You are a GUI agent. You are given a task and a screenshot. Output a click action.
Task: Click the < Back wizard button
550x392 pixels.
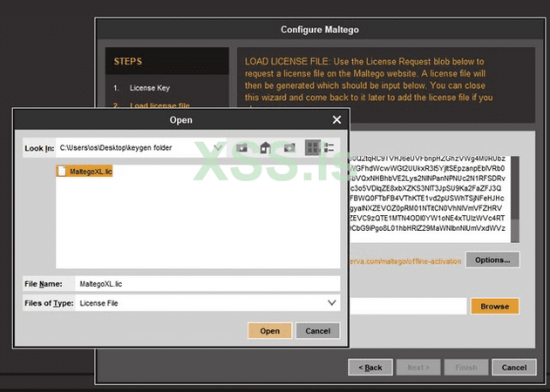[x=370, y=368]
